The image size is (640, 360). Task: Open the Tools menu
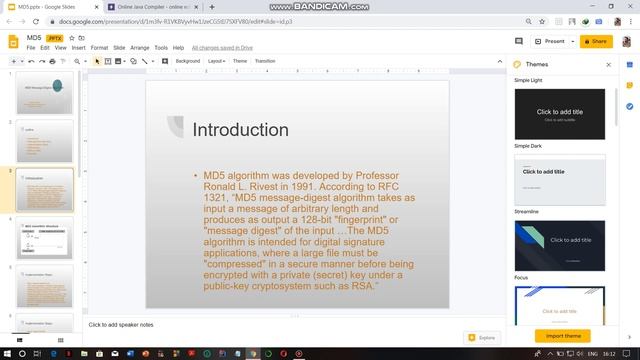tap(161, 48)
